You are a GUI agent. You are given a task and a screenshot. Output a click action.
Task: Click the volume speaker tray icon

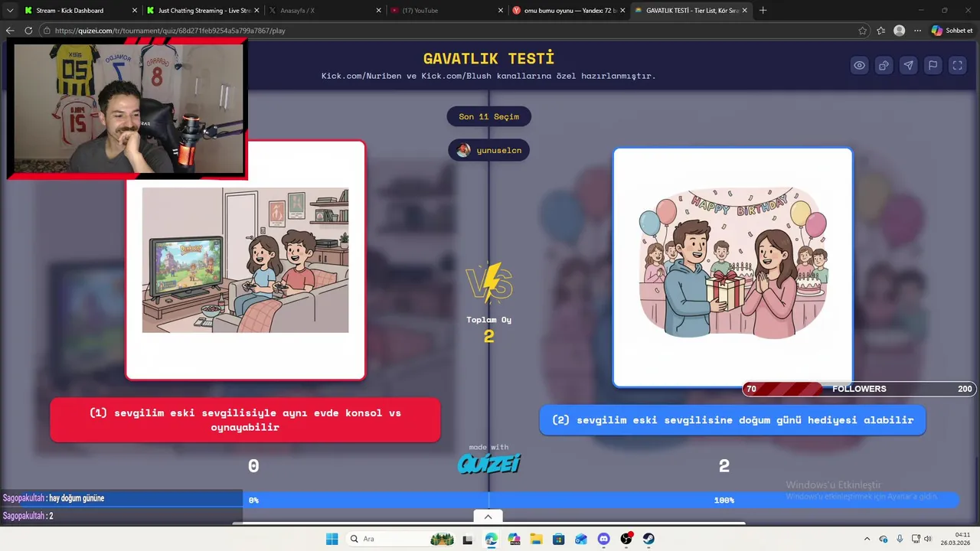pyautogui.click(x=928, y=539)
